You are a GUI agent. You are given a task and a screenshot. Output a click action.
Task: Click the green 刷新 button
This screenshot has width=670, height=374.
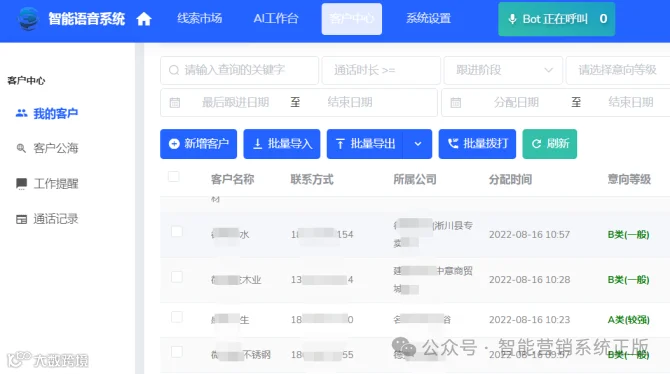point(550,144)
